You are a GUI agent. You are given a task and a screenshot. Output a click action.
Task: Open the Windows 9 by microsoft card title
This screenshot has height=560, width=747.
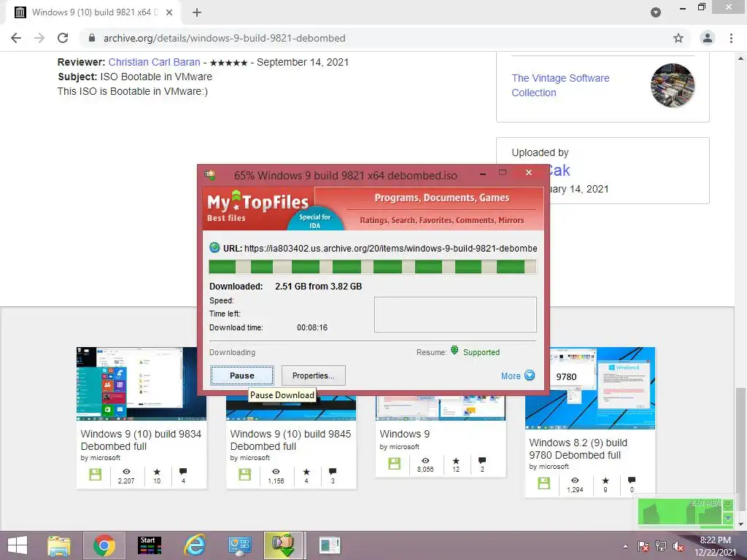[404, 434]
